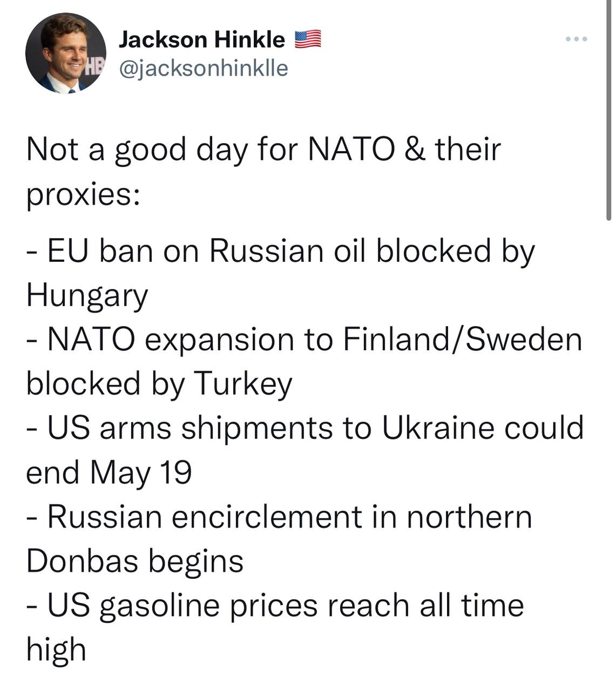Click the ampersand in the first tweet line

point(415,150)
